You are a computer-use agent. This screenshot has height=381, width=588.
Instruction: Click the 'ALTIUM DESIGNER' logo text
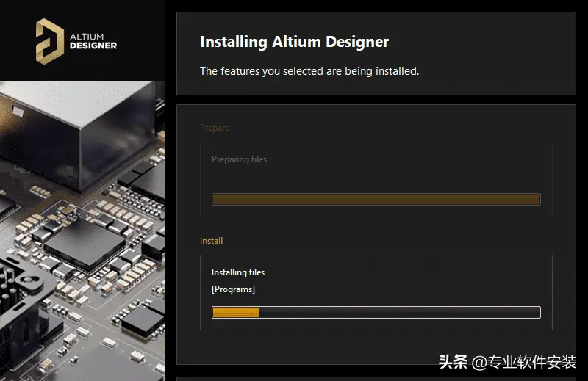(x=93, y=41)
